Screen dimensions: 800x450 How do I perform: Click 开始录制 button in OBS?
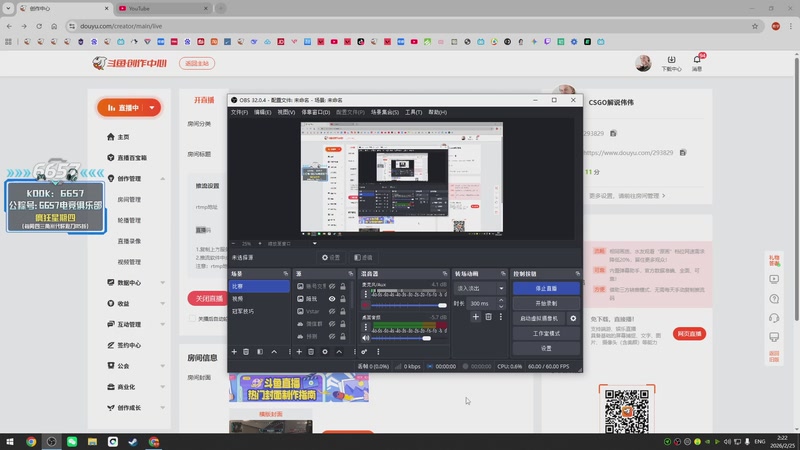coord(546,303)
